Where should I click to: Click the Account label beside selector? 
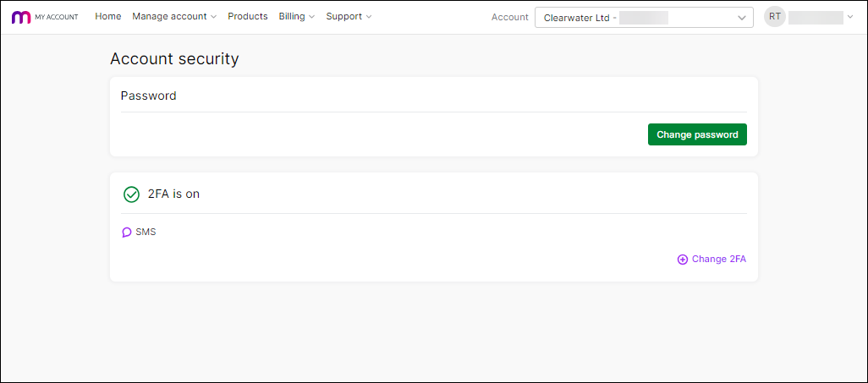pos(509,17)
